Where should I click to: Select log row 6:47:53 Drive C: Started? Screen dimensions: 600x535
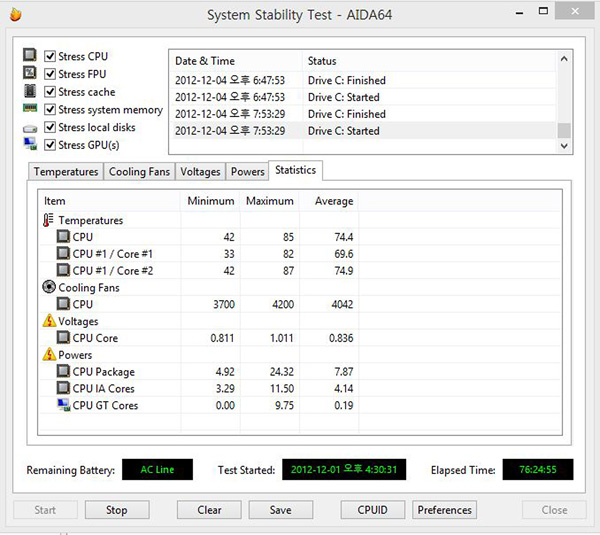[x=363, y=97]
